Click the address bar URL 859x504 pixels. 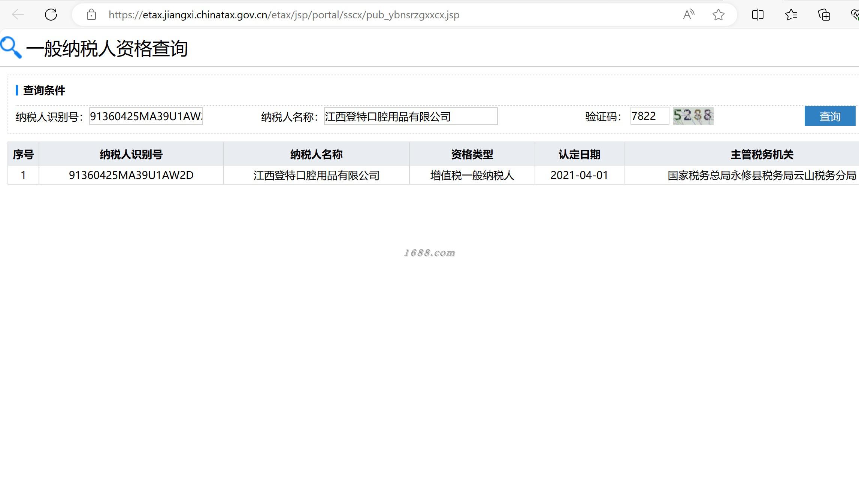coord(284,15)
